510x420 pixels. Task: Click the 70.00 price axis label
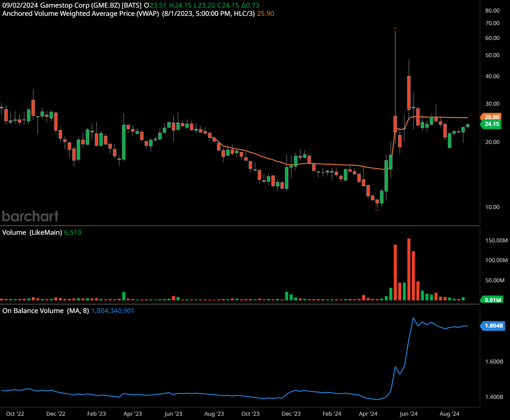click(492, 23)
